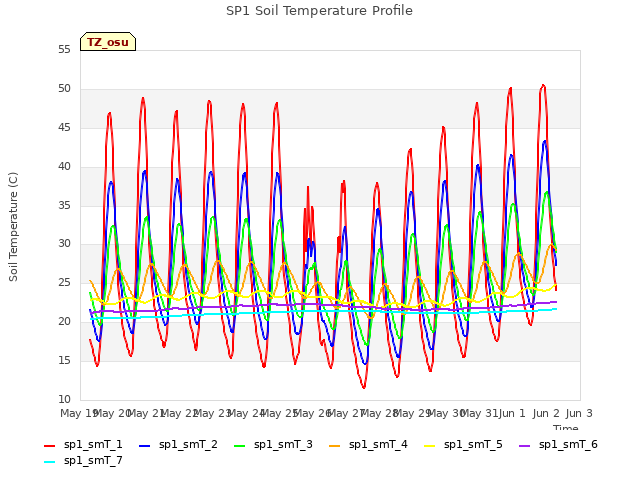Click the Jun 1 x-axis tick label
This screenshot has width=640, height=480.
pyautogui.click(x=512, y=413)
